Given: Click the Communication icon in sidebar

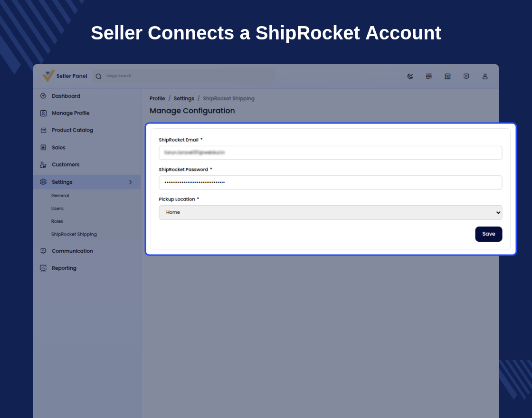Looking at the screenshot, I should pyautogui.click(x=43, y=251).
